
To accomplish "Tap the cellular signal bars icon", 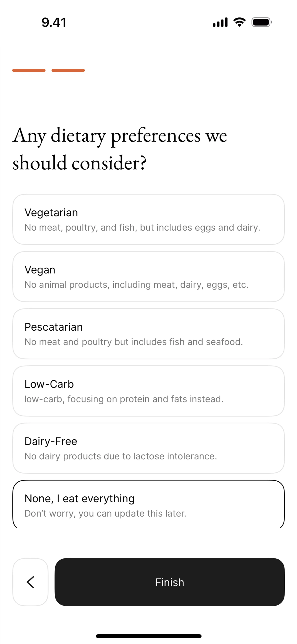I will (x=220, y=22).
